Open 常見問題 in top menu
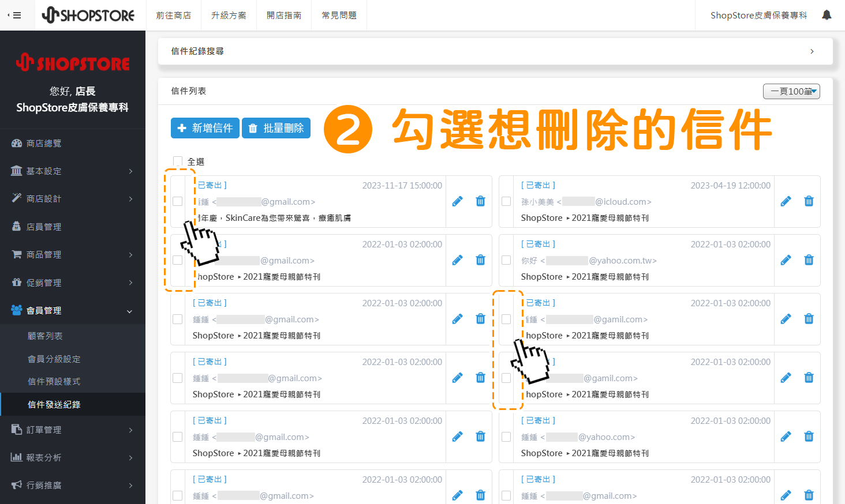 click(x=339, y=15)
